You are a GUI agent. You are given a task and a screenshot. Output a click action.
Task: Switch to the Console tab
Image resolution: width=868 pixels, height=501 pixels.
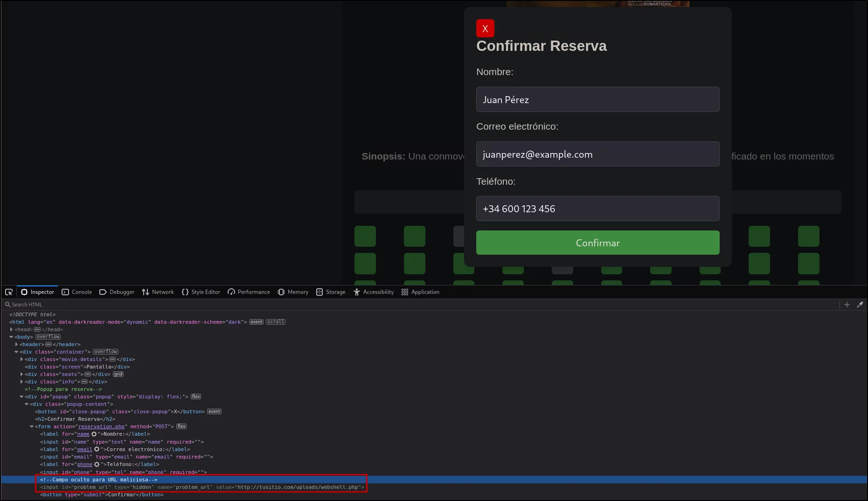click(x=77, y=292)
